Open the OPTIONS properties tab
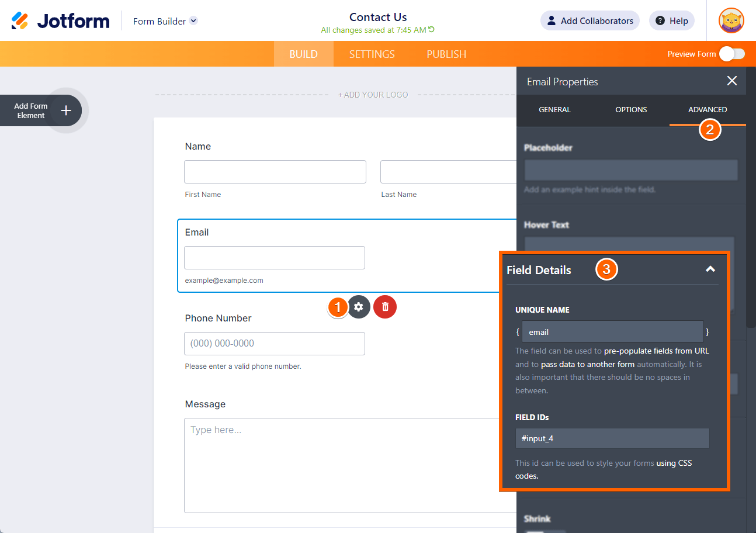 [631, 110]
